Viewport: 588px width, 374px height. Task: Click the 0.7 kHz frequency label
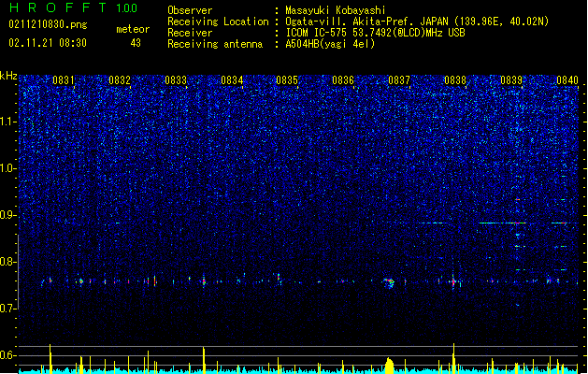pos(8,309)
